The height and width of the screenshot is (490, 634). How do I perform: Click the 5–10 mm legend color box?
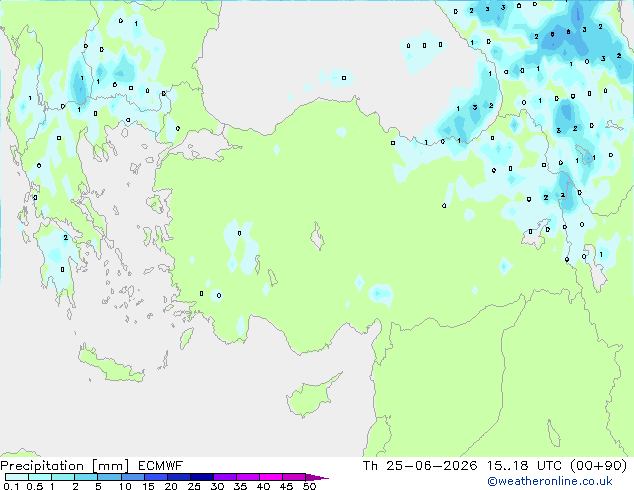110,477
